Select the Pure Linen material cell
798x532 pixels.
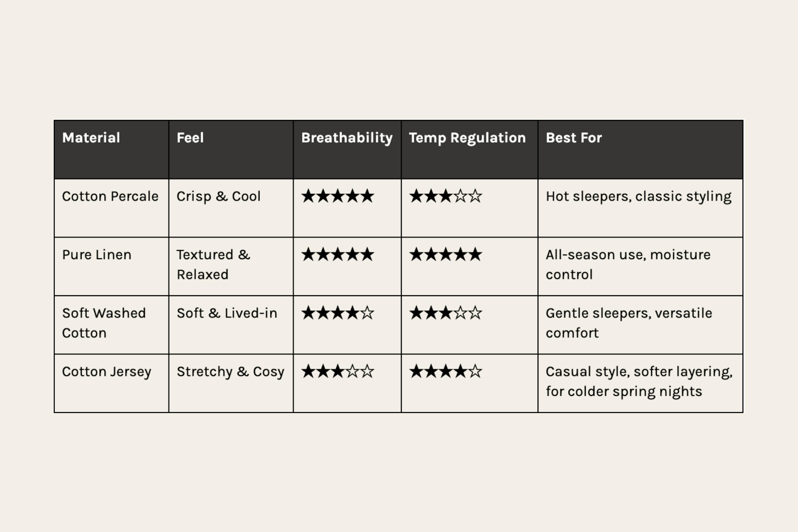[x=97, y=255]
